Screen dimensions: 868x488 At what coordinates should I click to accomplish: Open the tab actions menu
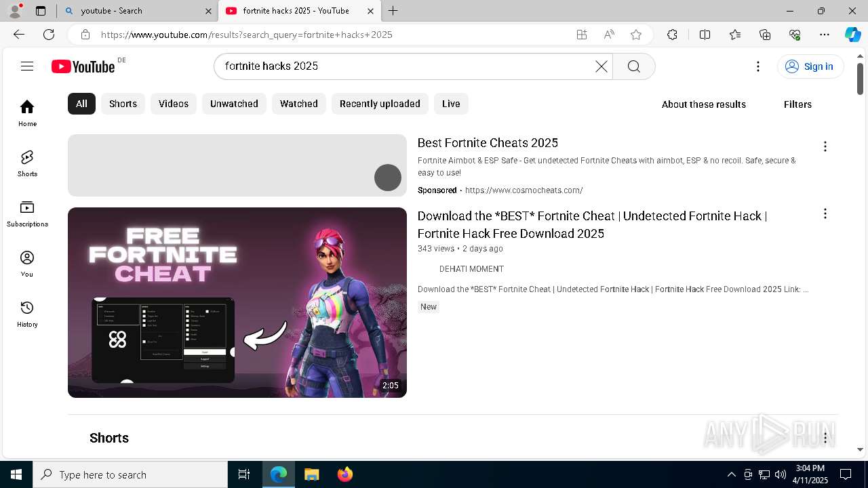click(41, 11)
